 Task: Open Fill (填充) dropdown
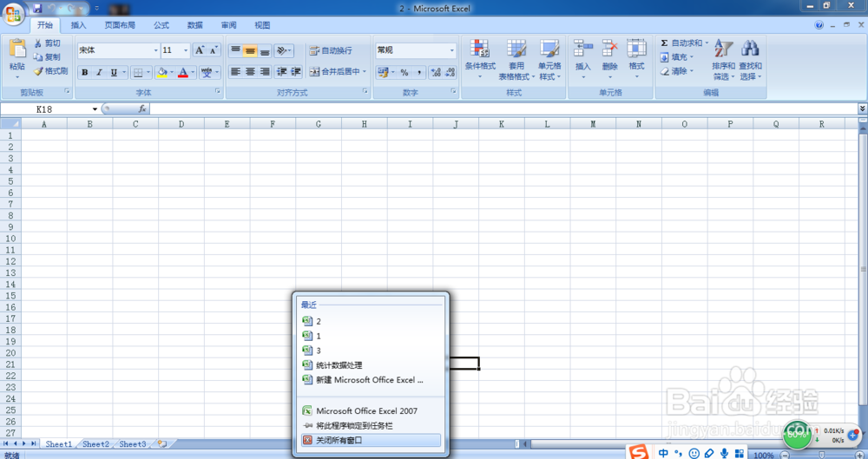676,57
